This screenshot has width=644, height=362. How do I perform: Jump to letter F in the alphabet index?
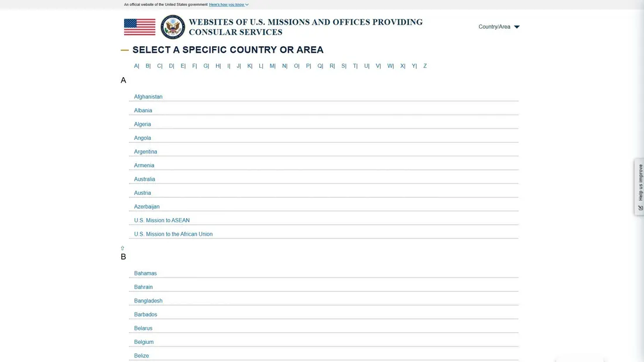[194, 65]
